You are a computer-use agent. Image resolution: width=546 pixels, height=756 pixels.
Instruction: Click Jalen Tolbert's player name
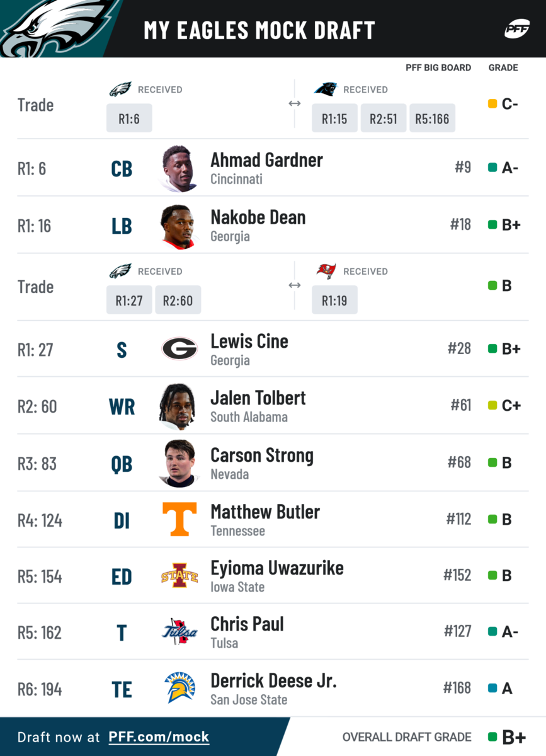258,398
